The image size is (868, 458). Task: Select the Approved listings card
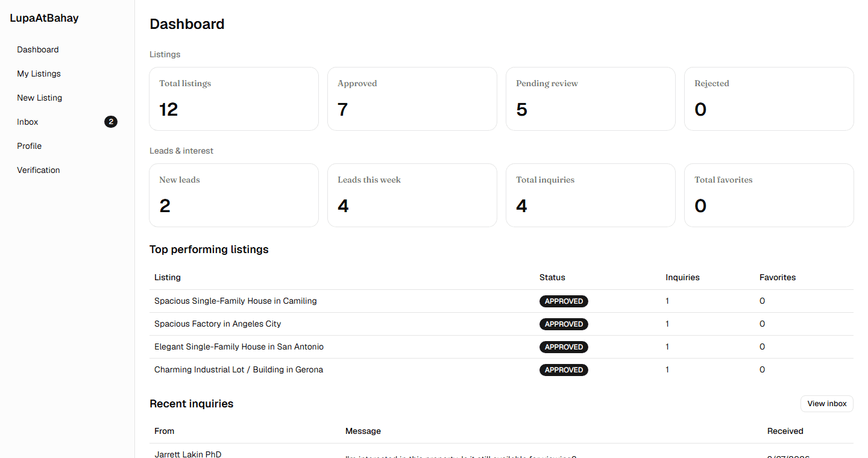(412, 99)
